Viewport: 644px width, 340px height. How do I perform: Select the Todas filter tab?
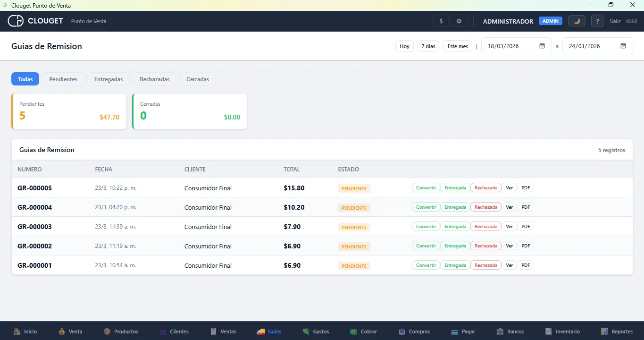click(x=25, y=79)
